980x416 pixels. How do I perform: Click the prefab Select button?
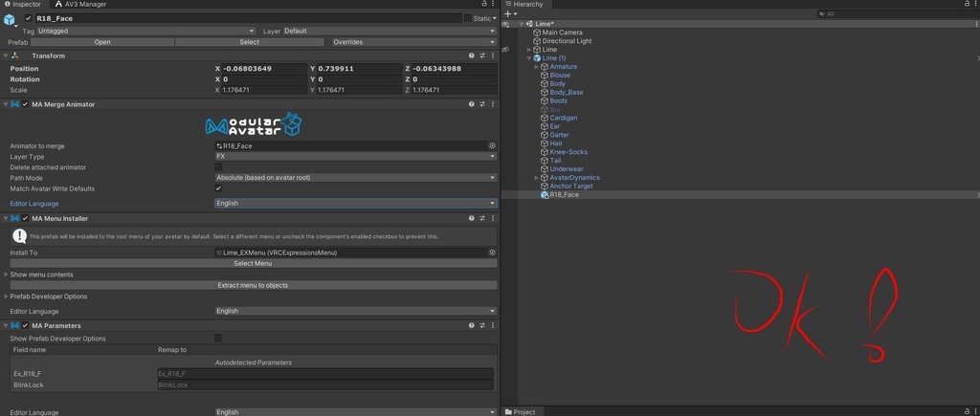click(250, 42)
